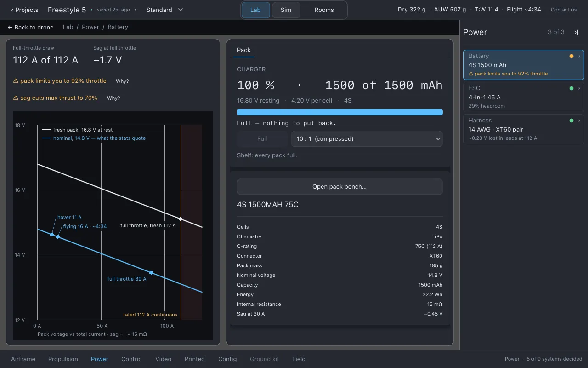The image size is (588, 368).
Task: Open Contact us
Action: [x=564, y=10]
